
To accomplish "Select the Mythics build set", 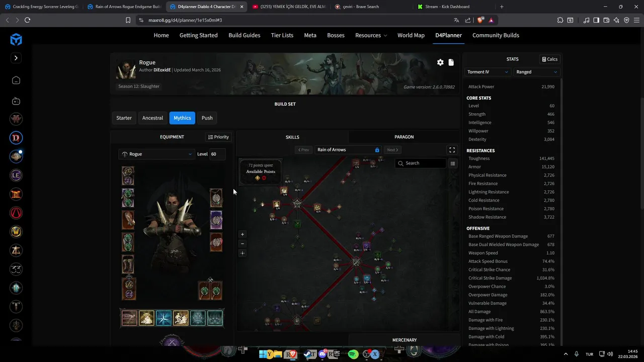I will coord(182,118).
